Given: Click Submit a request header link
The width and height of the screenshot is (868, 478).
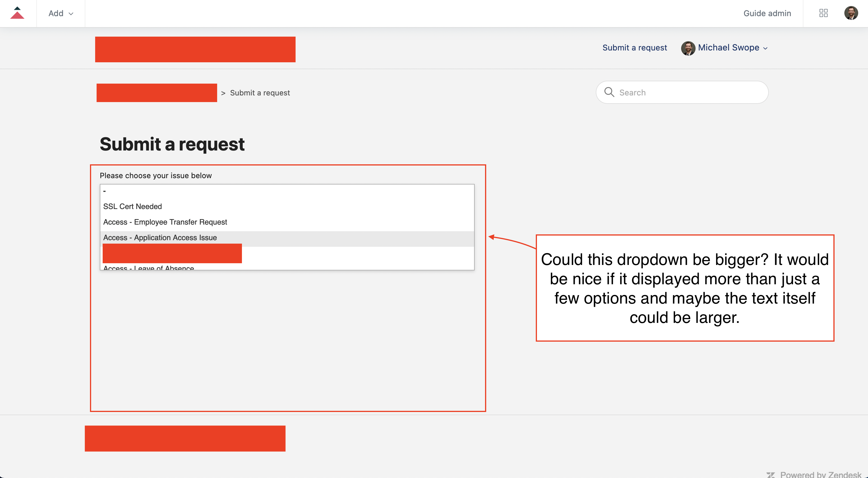Looking at the screenshot, I should [x=634, y=48].
